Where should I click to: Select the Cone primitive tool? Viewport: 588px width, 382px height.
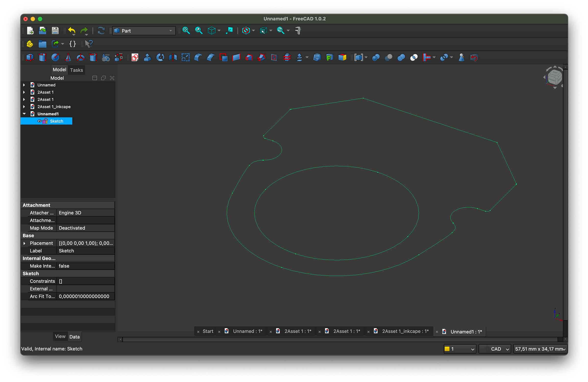68,58
